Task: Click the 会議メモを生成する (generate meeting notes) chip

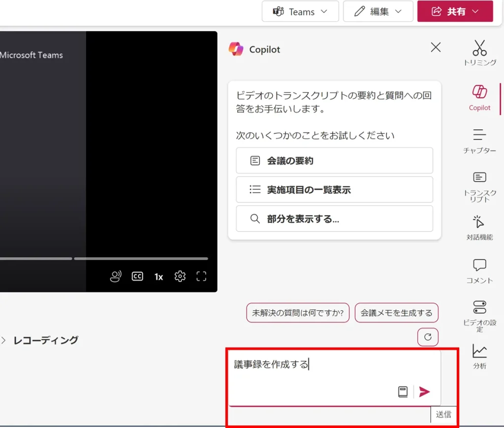Action: click(396, 313)
